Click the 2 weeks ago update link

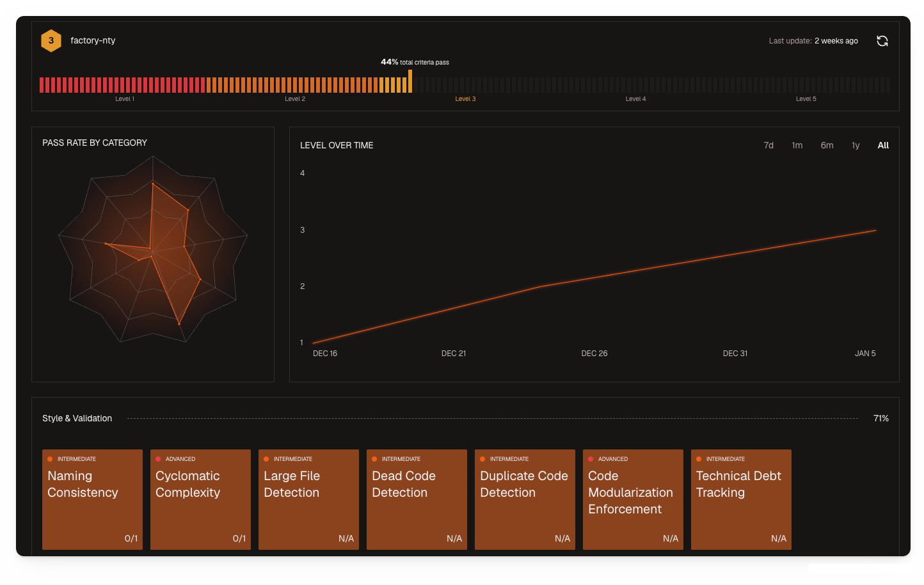(836, 40)
